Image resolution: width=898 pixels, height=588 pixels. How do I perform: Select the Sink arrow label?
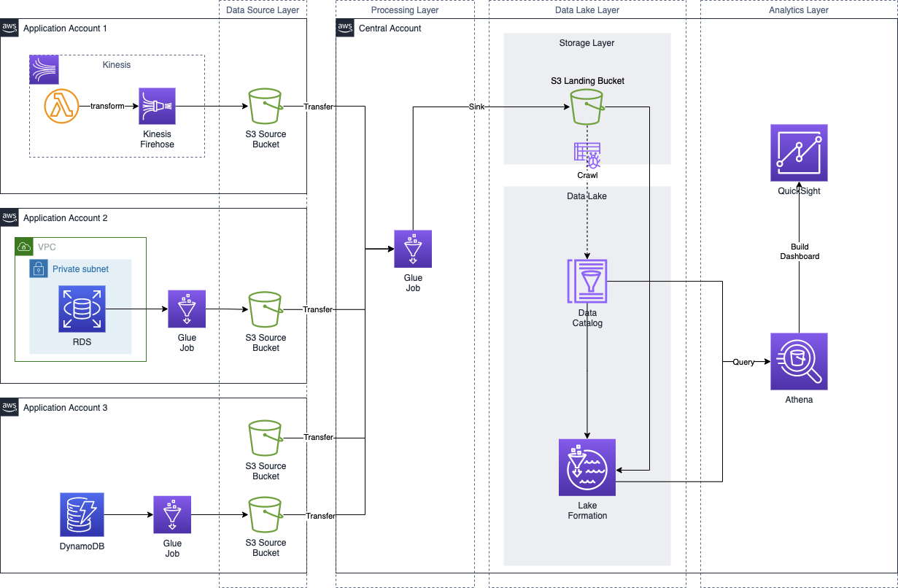pos(476,107)
